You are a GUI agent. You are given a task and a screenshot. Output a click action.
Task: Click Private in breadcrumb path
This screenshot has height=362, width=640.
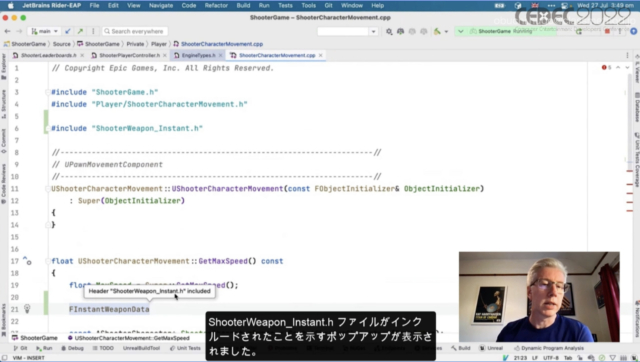[135, 44]
